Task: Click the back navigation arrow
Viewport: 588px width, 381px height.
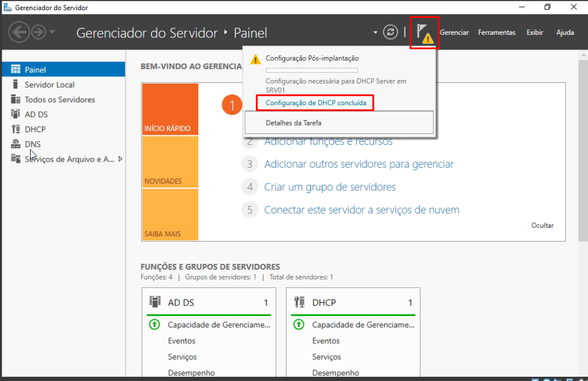Action: [x=19, y=32]
